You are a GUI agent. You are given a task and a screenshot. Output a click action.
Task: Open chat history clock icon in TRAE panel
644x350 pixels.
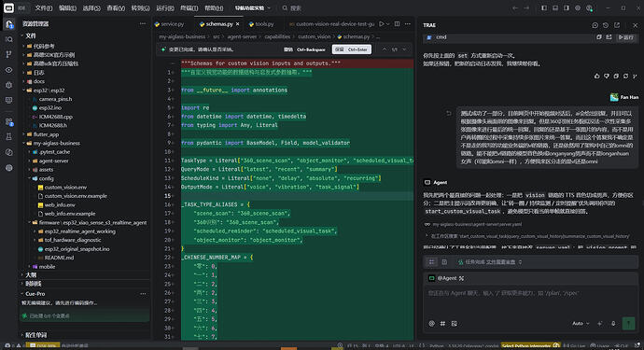(x=606, y=25)
